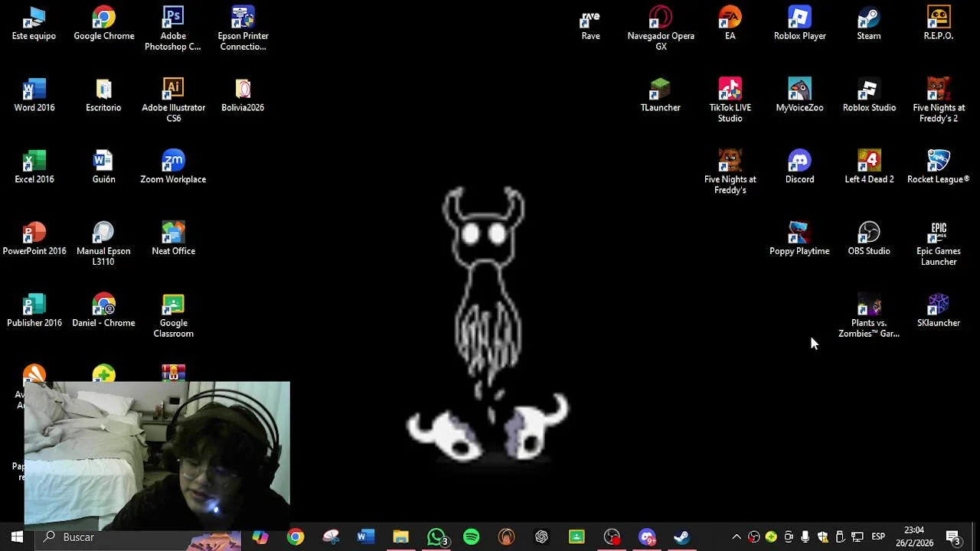This screenshot has width=980, height=551.
Task: Open the Windows Start menu
Action: point(17,537)
